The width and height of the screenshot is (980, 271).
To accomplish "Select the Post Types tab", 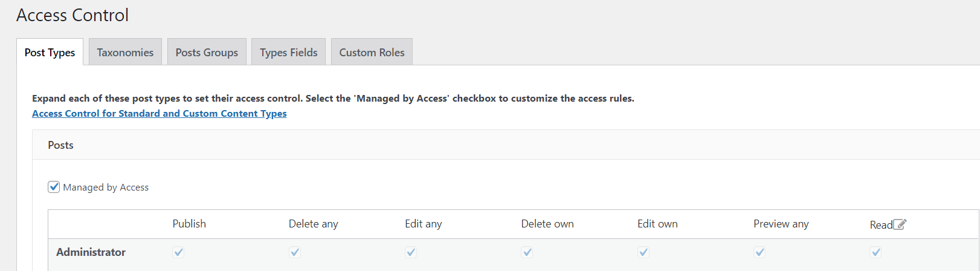I will coord(50,53).
